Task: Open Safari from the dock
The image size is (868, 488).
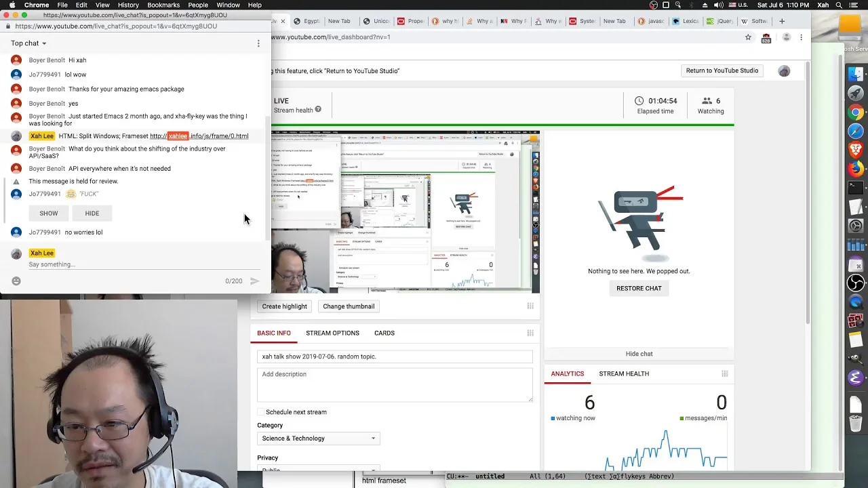Action: coord(856,131)
